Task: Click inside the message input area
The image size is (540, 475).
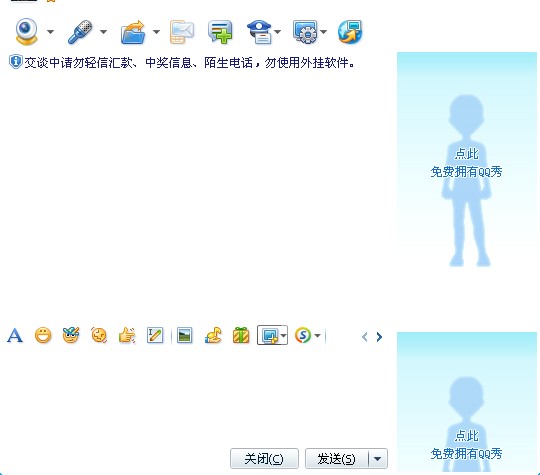Action: (x=193, y=396)
